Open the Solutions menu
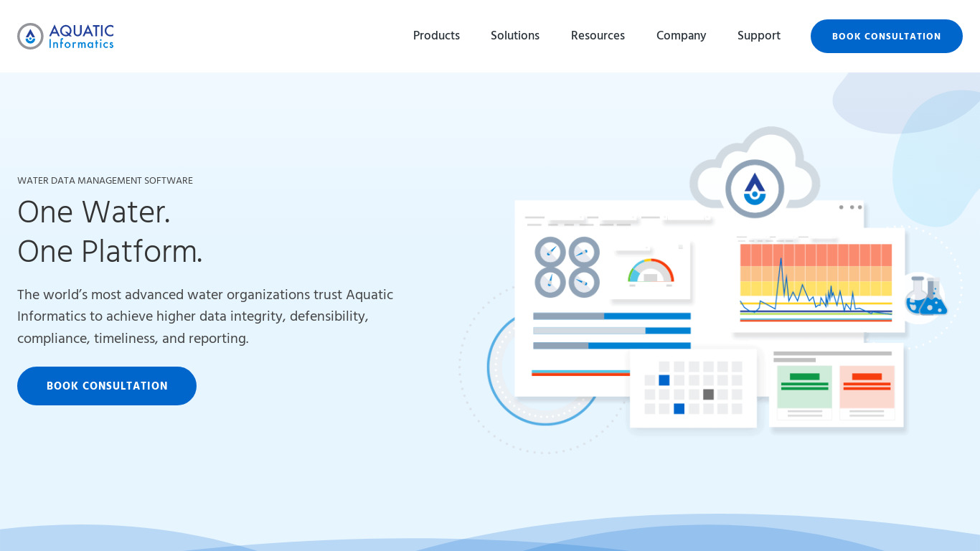The image size is (980, 551). coord(515,36)
